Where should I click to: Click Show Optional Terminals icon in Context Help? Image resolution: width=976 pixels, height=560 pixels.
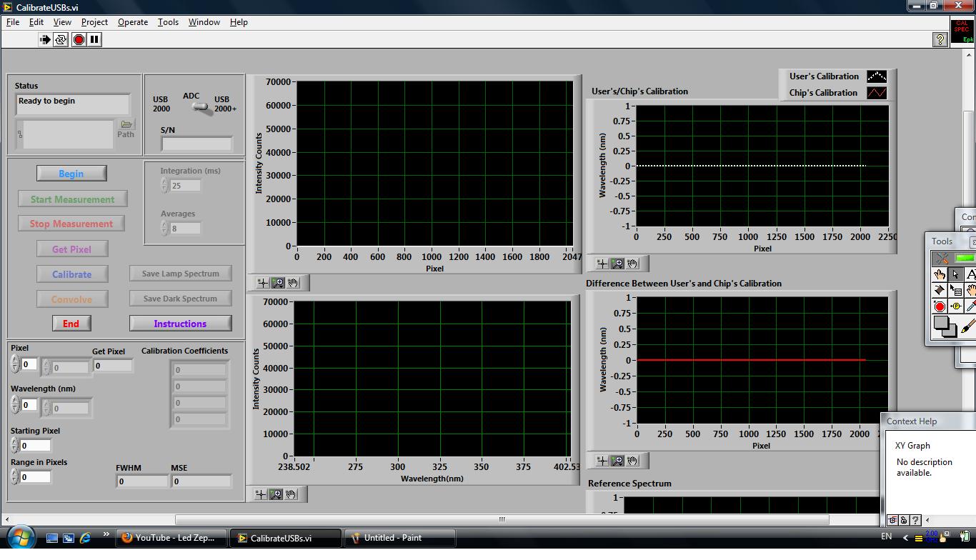893,520
